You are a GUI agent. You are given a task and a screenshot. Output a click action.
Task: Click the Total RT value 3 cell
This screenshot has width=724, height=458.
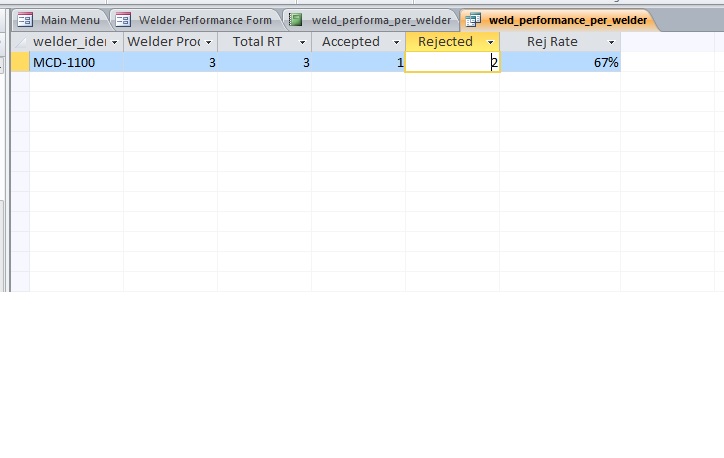pyautogui.click(x=265, y=62)
